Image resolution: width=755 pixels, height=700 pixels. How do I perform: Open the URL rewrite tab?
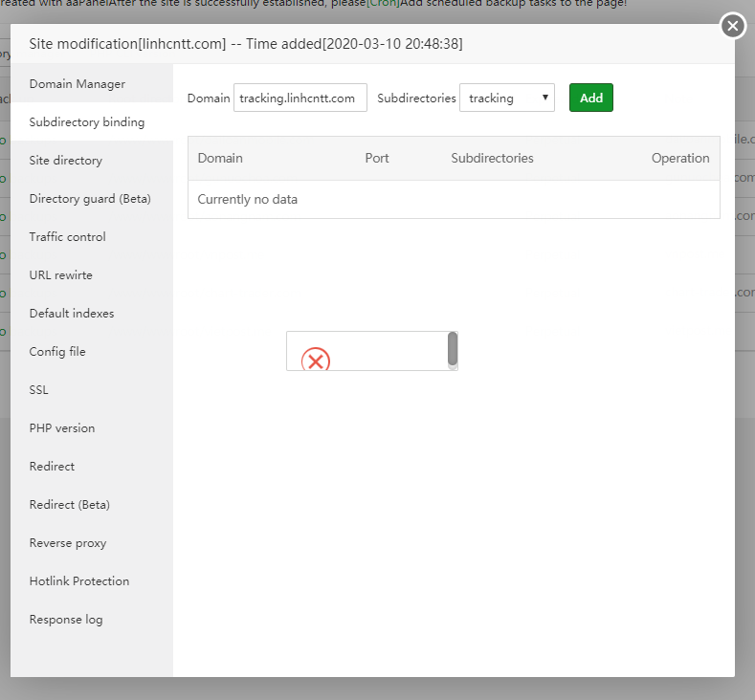[x=61, y=275]
